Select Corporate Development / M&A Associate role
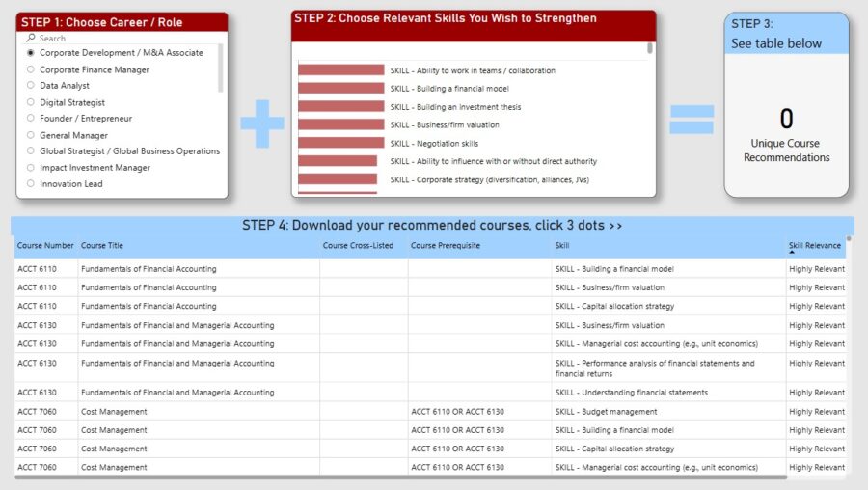The width and height of the screenshot is (868, 490). pos(115,53)
